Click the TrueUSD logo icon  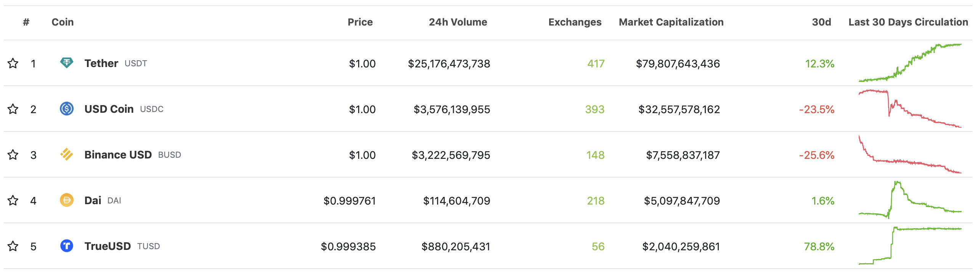click(67, 246)
